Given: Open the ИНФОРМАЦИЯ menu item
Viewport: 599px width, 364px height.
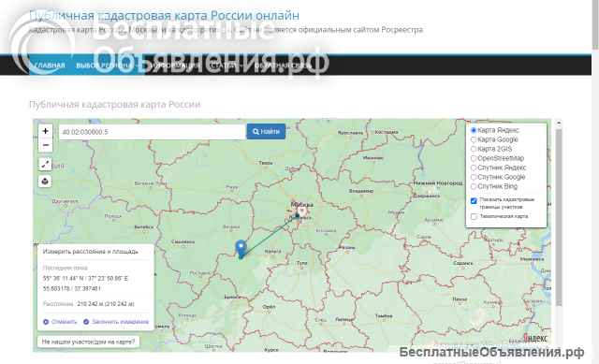Looking at the screenshot, I should [x=176, y=66].
